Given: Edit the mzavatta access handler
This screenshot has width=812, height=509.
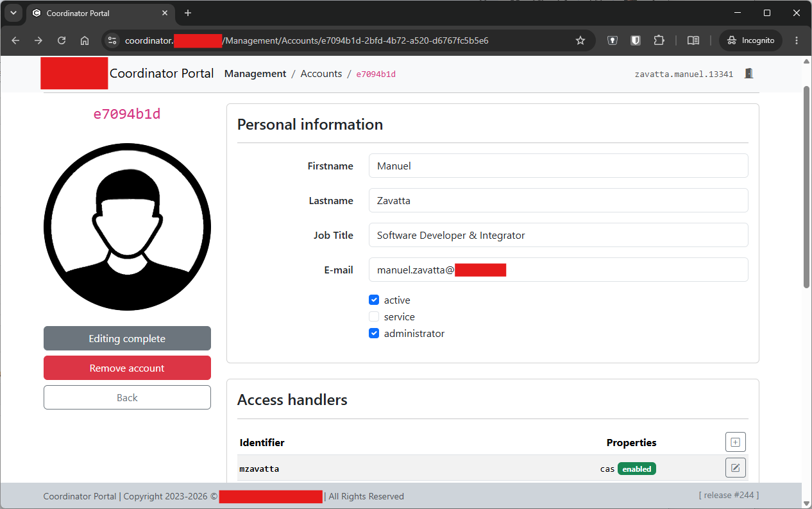Looking at the screenshot, I should pos(736,468).
